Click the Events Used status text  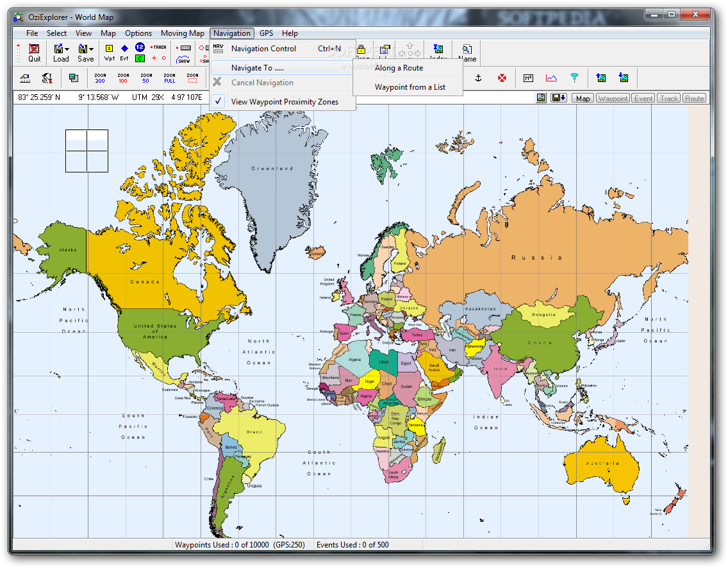click(352, 545)
